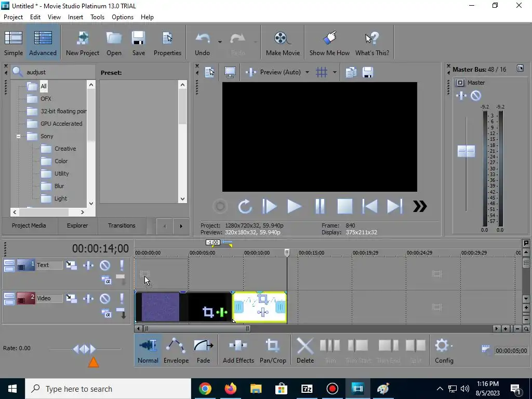Launch Show Me How tutorials
The image size is (532, 399).
tap(329, 43)
